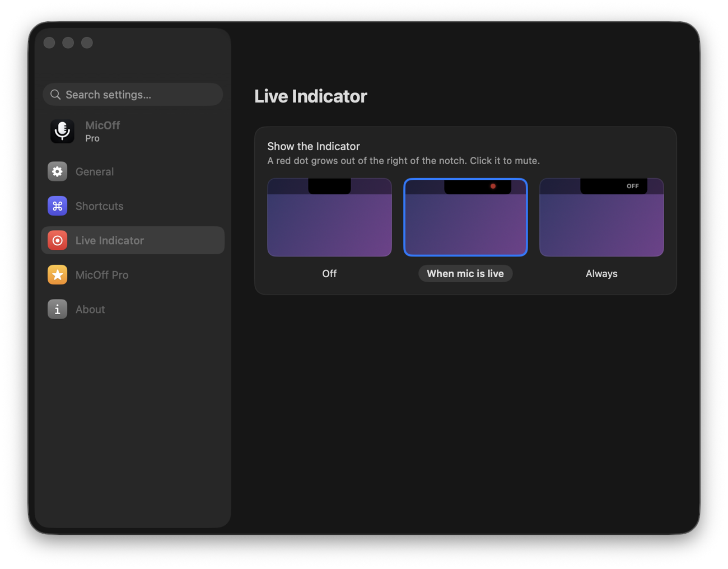Click the MicOff Pro star icon

[x=57, y=275]
